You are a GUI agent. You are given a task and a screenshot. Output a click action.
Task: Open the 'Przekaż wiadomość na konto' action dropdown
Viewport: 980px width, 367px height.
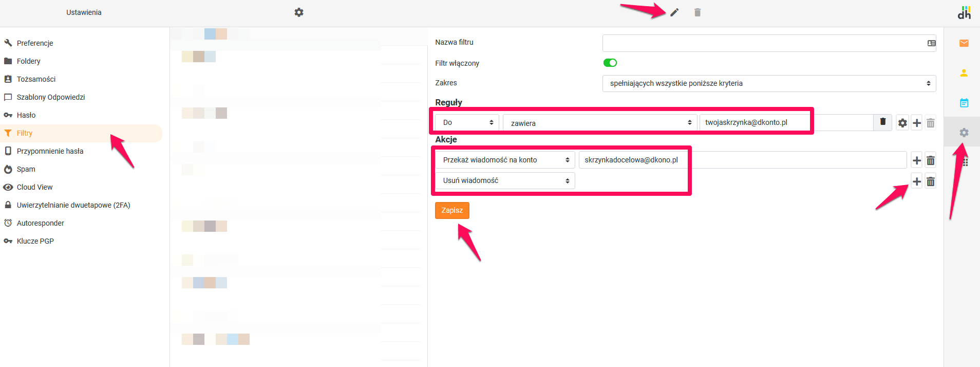505,160
